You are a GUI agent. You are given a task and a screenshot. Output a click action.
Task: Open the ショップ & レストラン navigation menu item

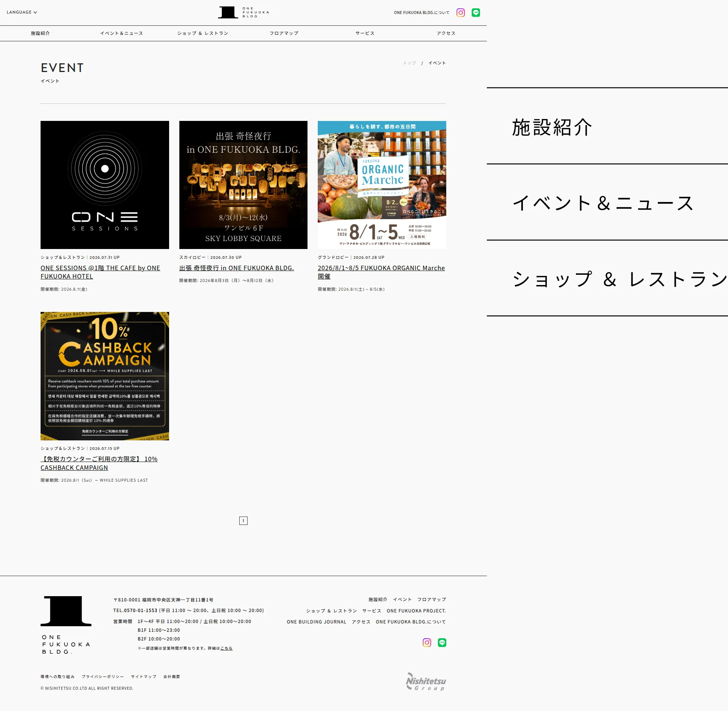(203, 33)
